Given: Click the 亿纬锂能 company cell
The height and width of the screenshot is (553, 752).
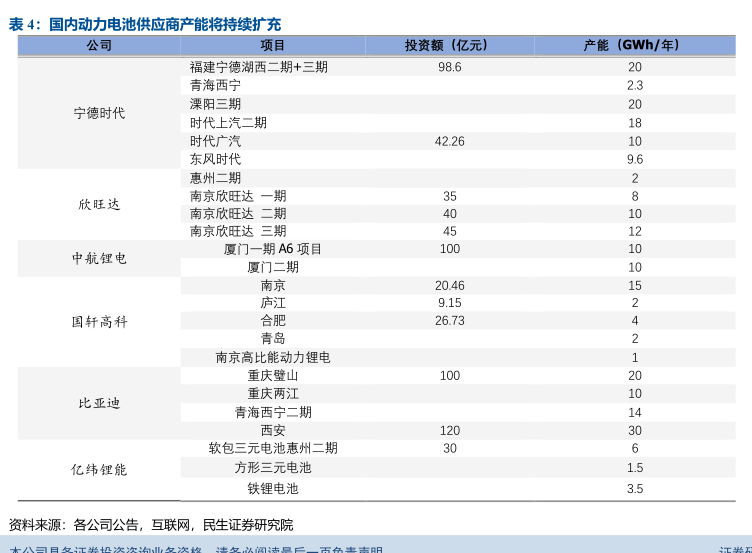Looking at the screenshot, I should pos(99,469).
